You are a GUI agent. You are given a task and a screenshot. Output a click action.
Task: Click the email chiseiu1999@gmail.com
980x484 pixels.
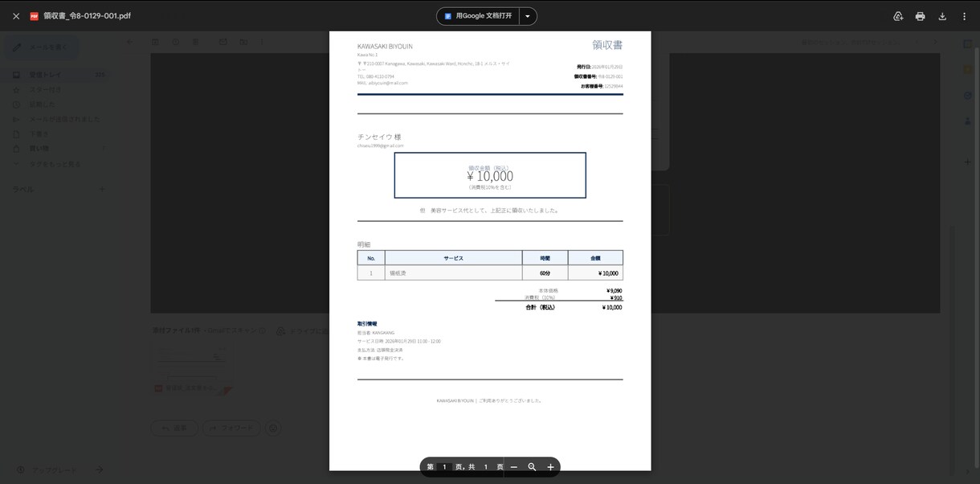[x=381, y=146]
